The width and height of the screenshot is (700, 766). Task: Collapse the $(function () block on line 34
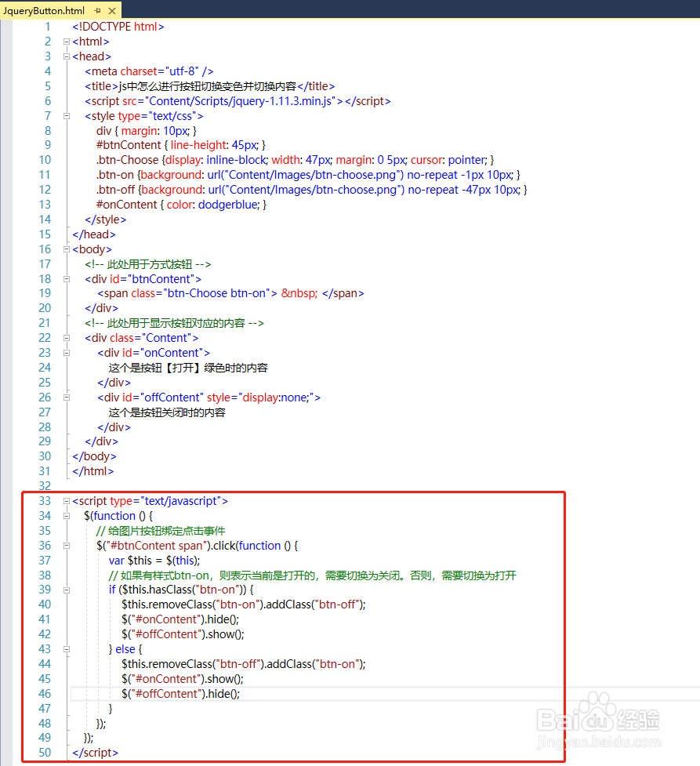pos(67,516)
